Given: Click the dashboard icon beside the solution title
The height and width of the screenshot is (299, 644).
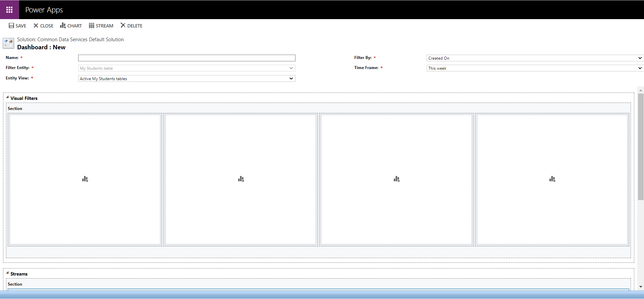Looking at the screenshot, I should [8, 43].
